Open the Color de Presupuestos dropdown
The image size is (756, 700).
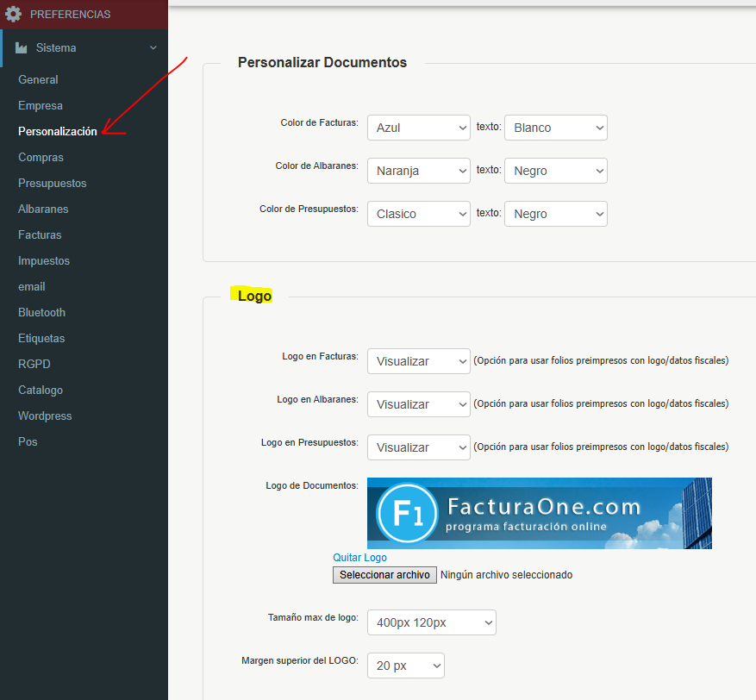418,214
